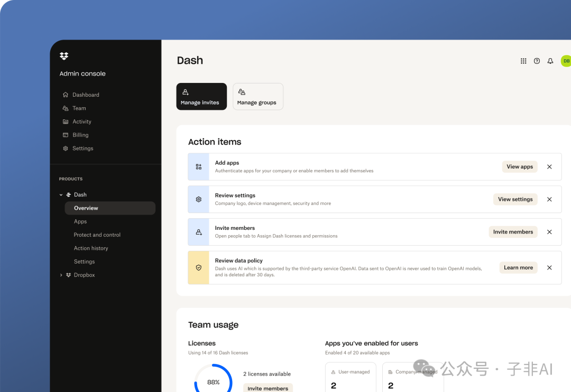
Task: Click the Invite members person icon tile
Action: coord(198,232)
